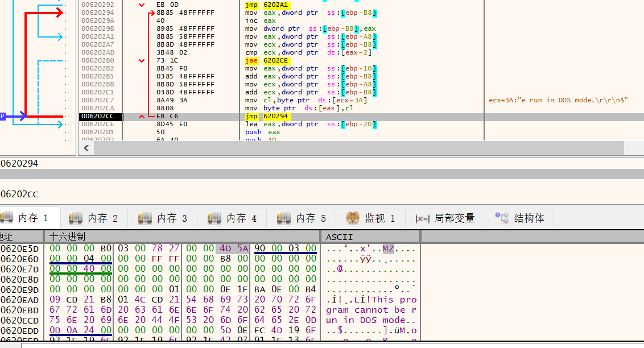
Task: Select dump row address 0620EDD
Action: (x=20, y=331)
